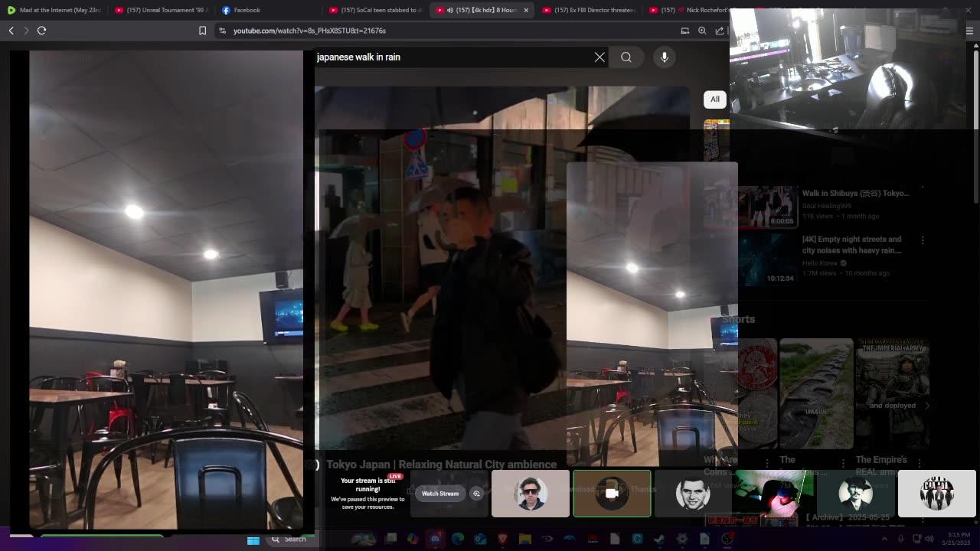Select the 'All' filter chip
980x551 pixels.
pos(715,99)
